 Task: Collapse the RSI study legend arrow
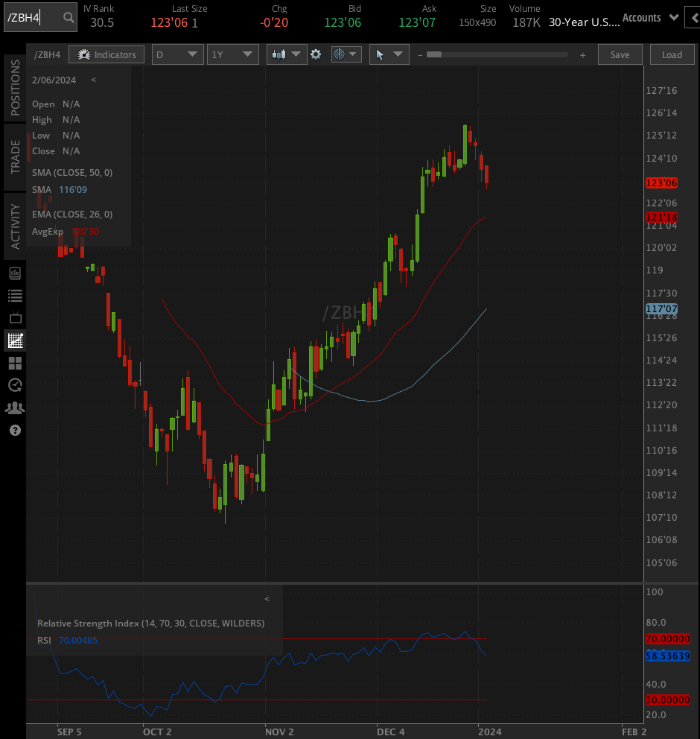point(267,598)
